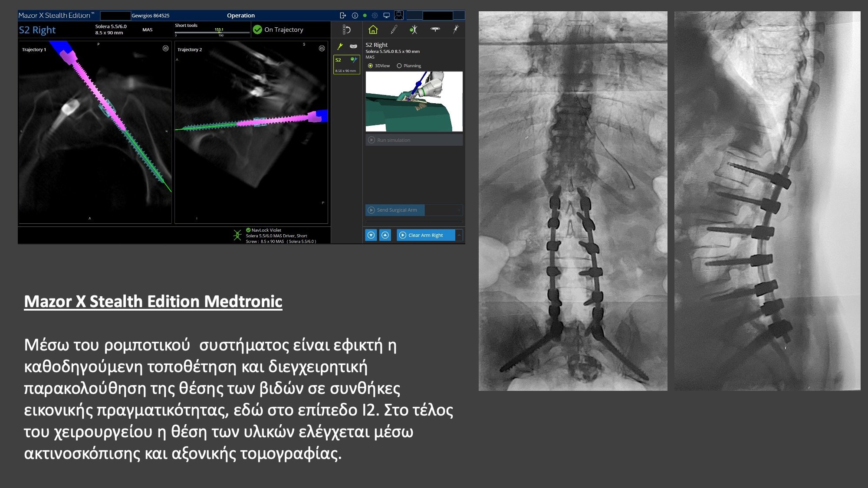Click 'Solera 5.5/6.0 MAS Driver, Short' text
The image size is (868, 488).
coord(276,236)
